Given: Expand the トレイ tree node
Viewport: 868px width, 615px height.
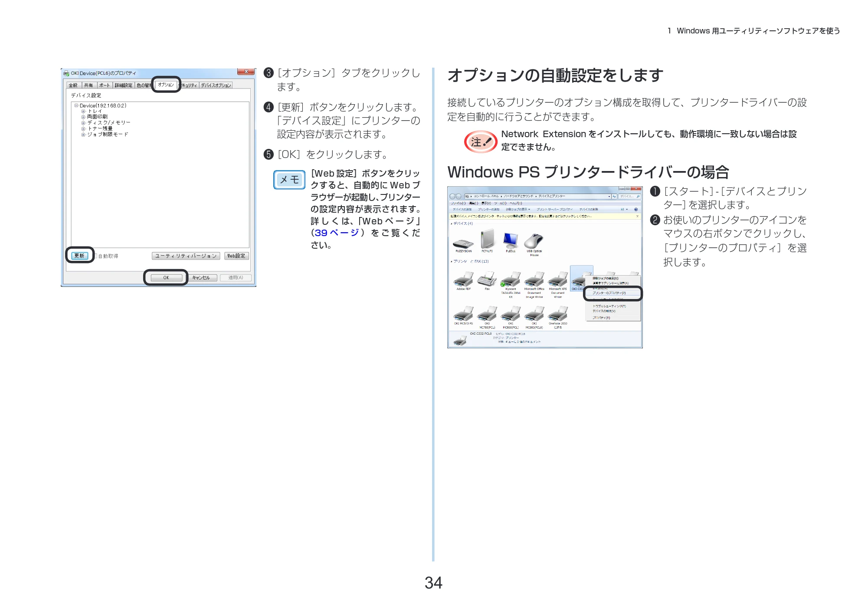Looking at the screenshot, I should 83,112.
